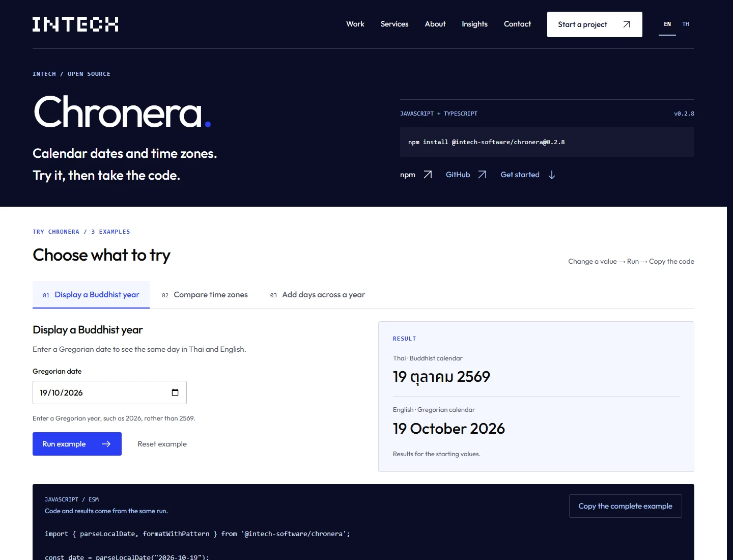Open the npm package link
This screenshot has height=560, width=733.
(416, 175)
